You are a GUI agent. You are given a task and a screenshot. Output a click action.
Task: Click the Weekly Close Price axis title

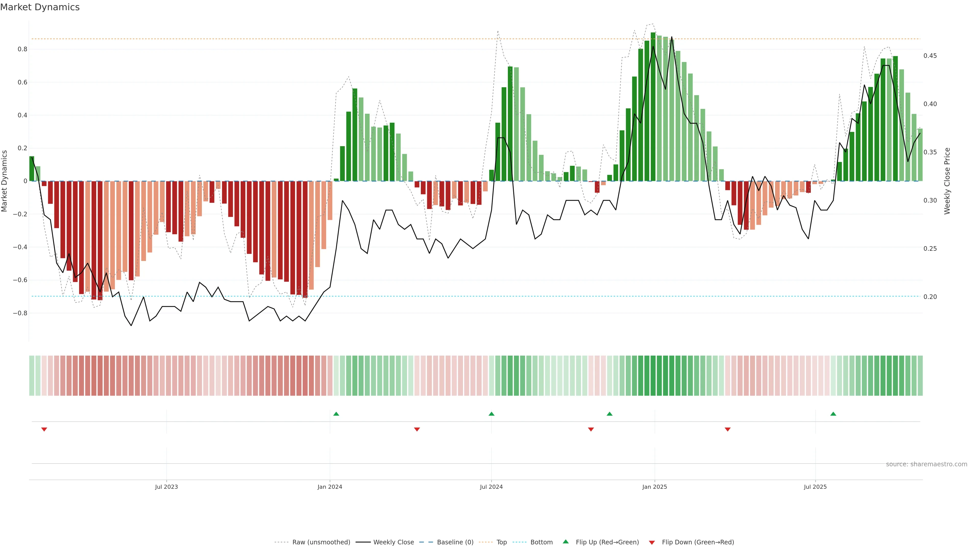[947, 181]
